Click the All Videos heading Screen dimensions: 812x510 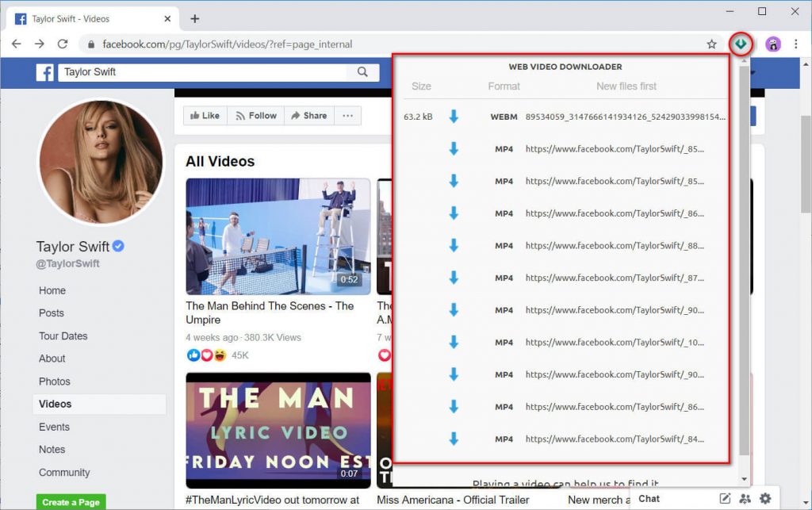click(x=220, y=162)
